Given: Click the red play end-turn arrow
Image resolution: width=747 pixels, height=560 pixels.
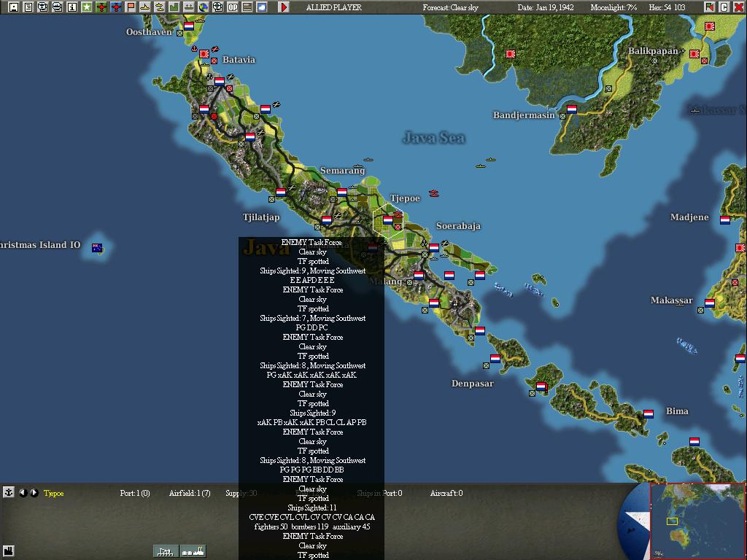Looking at the screenshot, I should click(284, 7).
